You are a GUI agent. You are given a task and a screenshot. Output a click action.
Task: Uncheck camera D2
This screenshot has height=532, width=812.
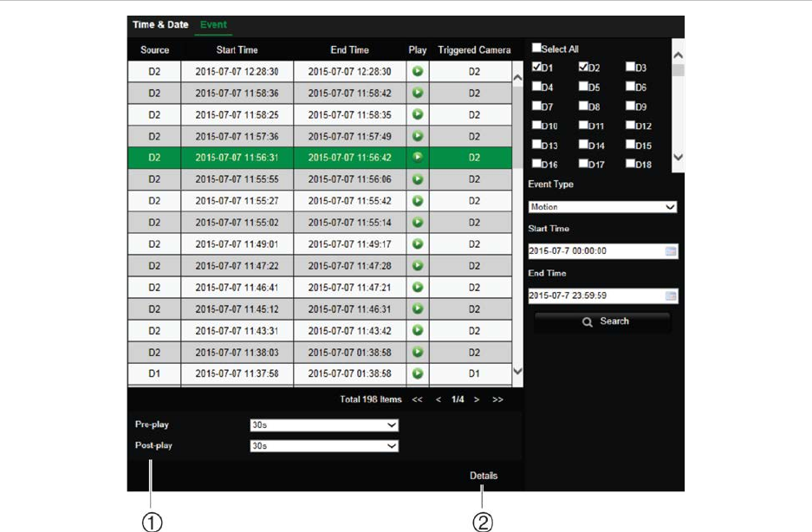583,67
